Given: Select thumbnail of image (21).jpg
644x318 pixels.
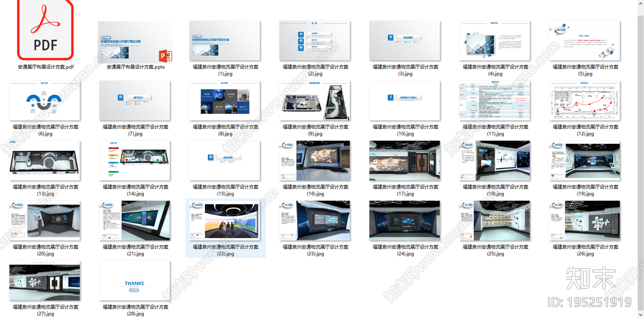Looking at the screenshot, I should (x=135, y=220).
